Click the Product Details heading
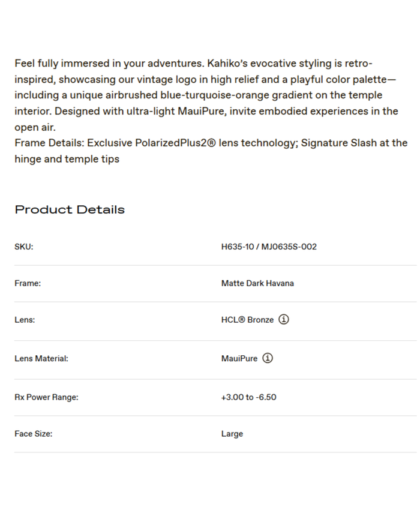420x510 pixels. point(70,209)
